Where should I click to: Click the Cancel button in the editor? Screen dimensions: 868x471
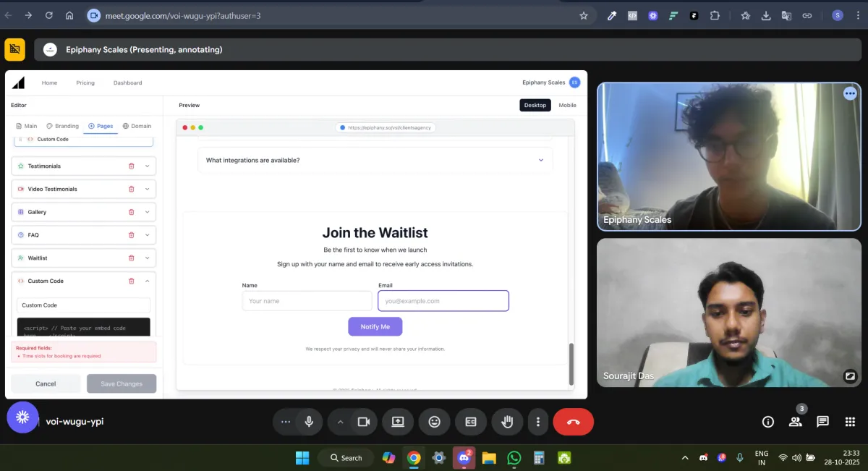click(46, 383)
